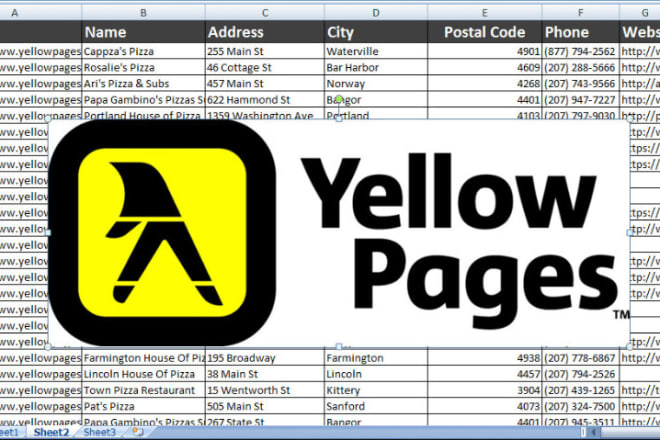Select phone number (207) 288-5666
This screenshot has width=660, height=440.
[580, 67]
